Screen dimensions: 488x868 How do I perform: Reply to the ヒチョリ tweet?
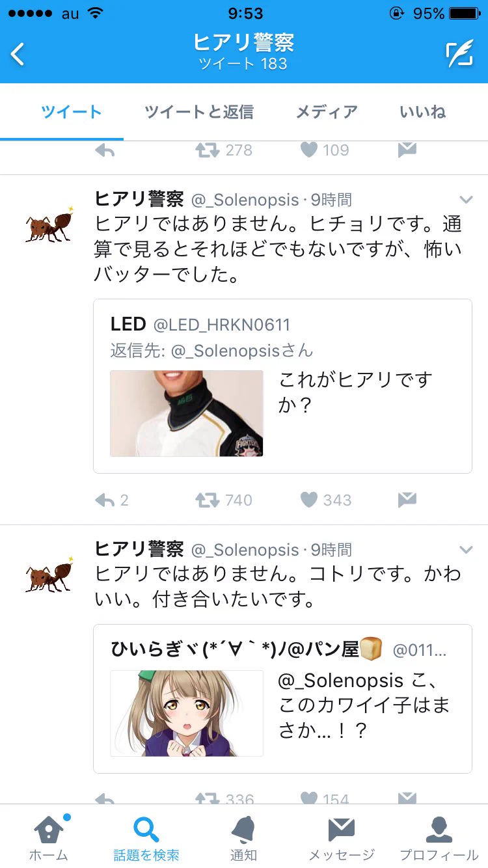[x=105, y=500]
